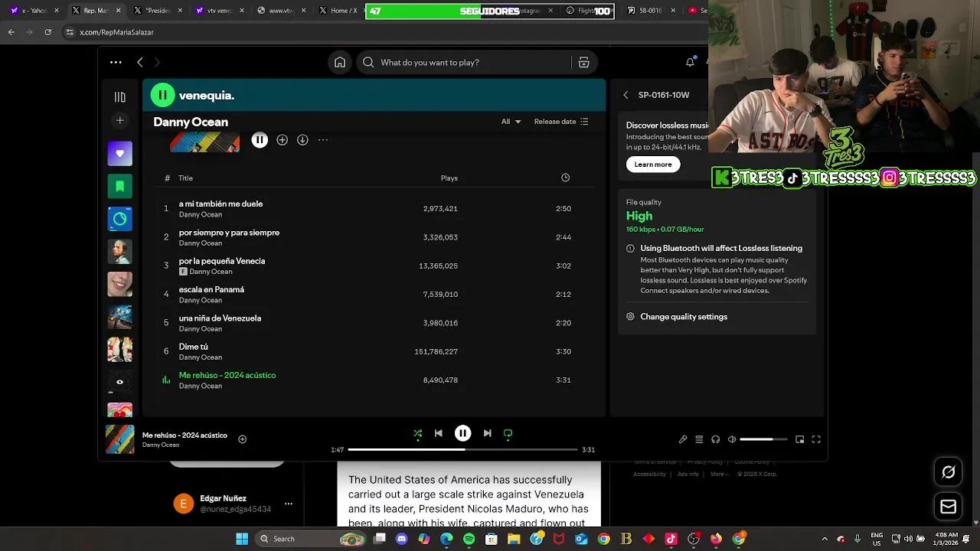Sort by the Title column header
Image resolution: width=980 pixels, height=551 pixels.
185,178
